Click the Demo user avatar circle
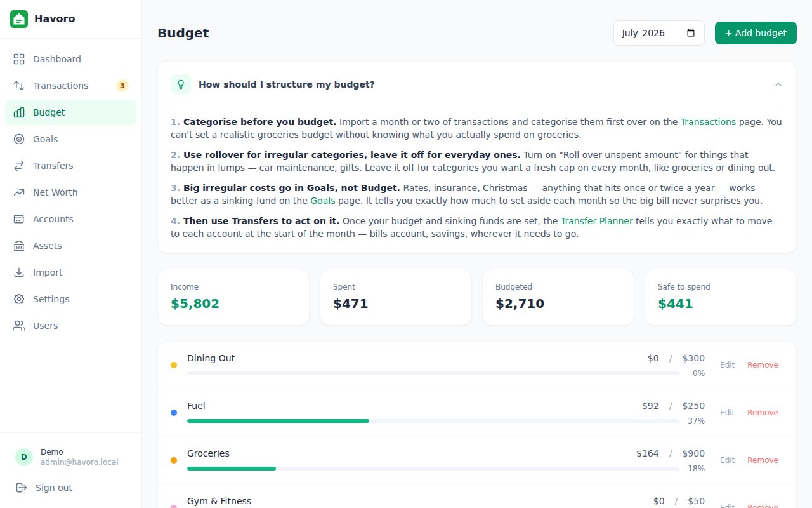This screenshot has width=812, height=508. pos(24,457)
